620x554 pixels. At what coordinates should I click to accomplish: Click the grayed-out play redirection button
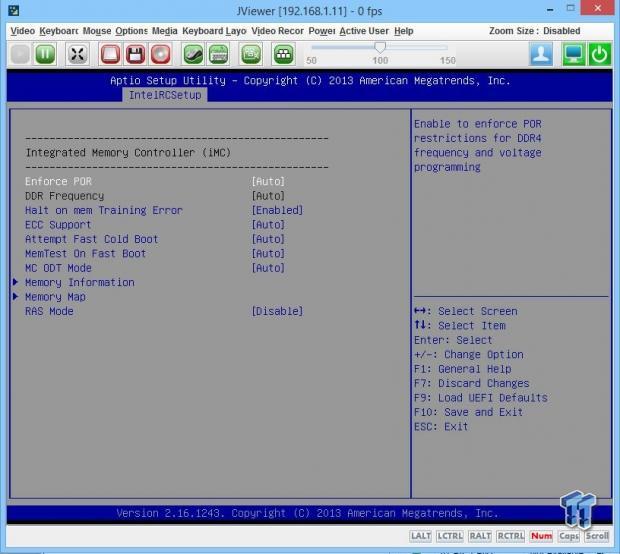coord(20,54)
